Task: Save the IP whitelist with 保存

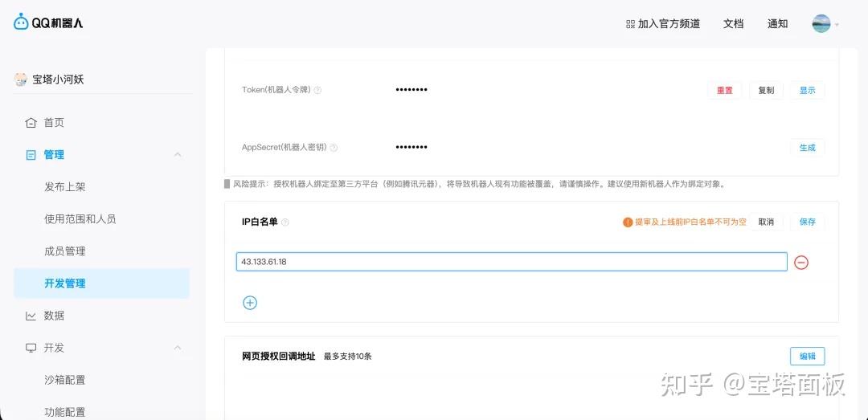Action: pyautogui.click(x=808, y=222)
